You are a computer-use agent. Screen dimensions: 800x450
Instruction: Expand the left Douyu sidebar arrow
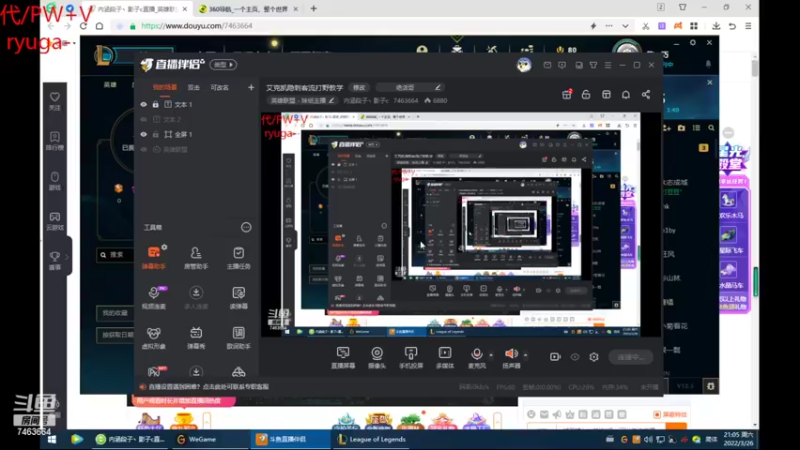pyautogui.click(x=67, y=257)
